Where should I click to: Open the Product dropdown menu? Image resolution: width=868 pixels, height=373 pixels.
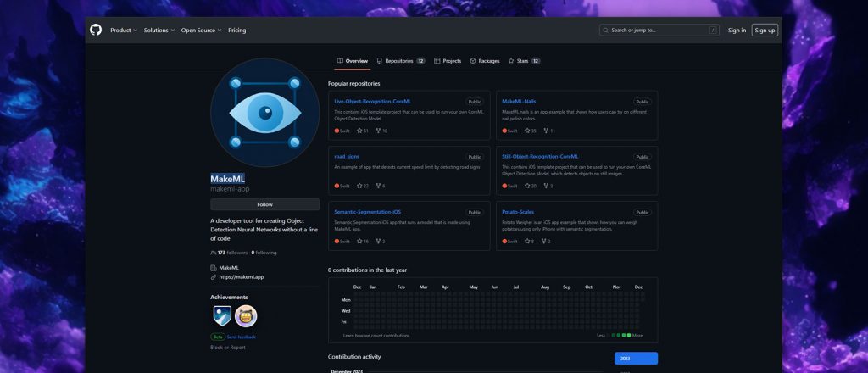point(124,31)
